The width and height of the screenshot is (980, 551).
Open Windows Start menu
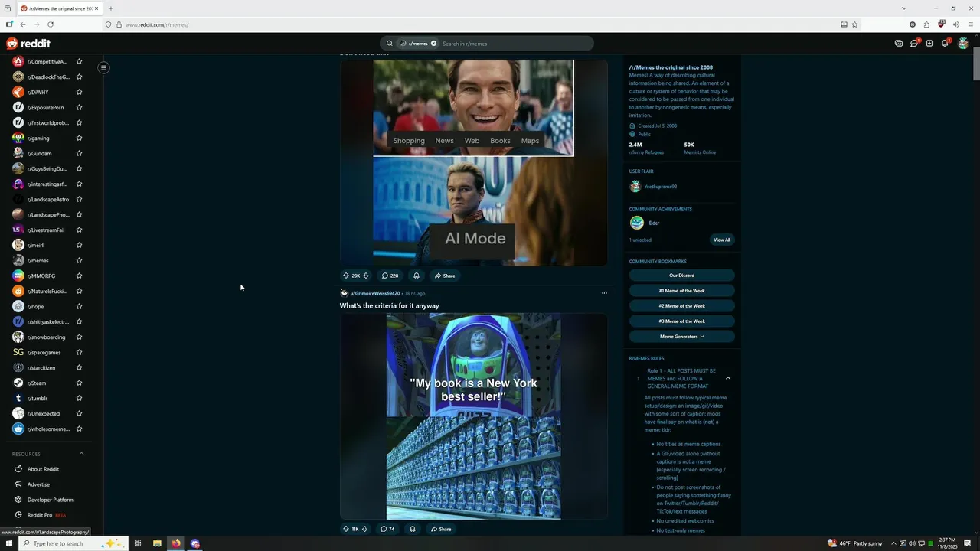[x=9, y=543]
